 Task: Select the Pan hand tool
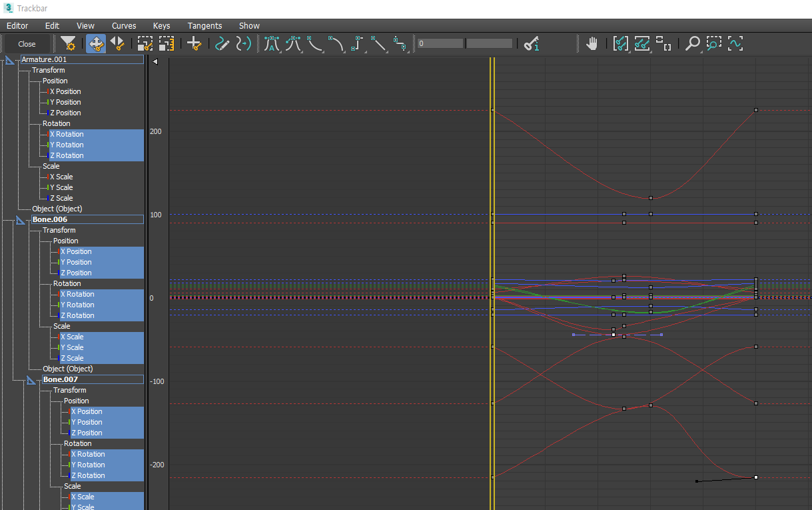[592, 44]
